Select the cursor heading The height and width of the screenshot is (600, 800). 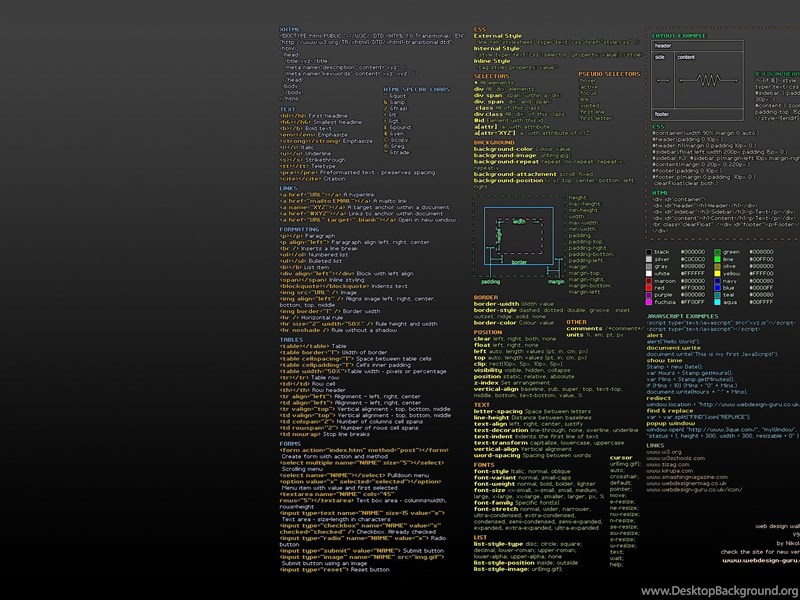coord(621,458)
